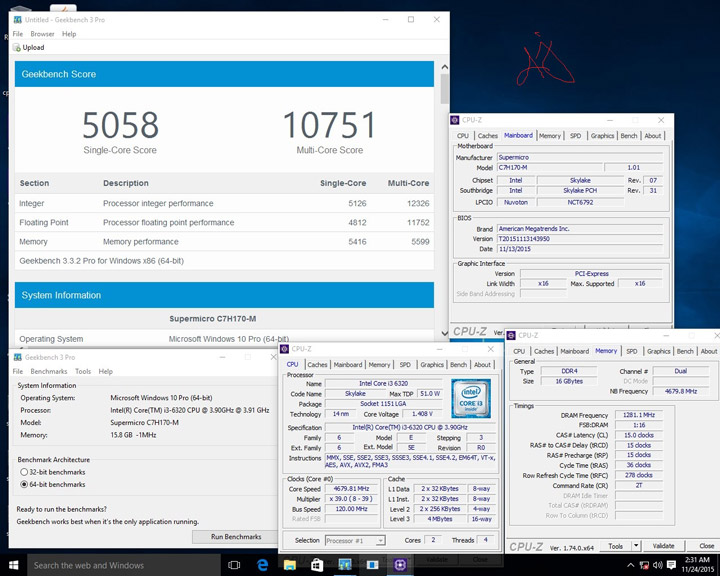Open the Action Center notification icon
The width and height of the screenshot is (720, 576).
pos(671,565)
